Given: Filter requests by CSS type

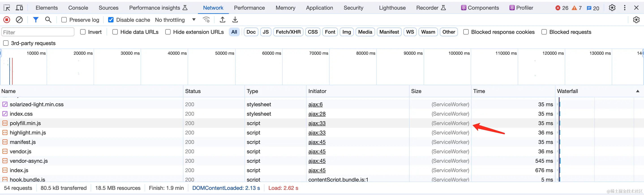Looking at the screenshot, I should click(313, 32).
